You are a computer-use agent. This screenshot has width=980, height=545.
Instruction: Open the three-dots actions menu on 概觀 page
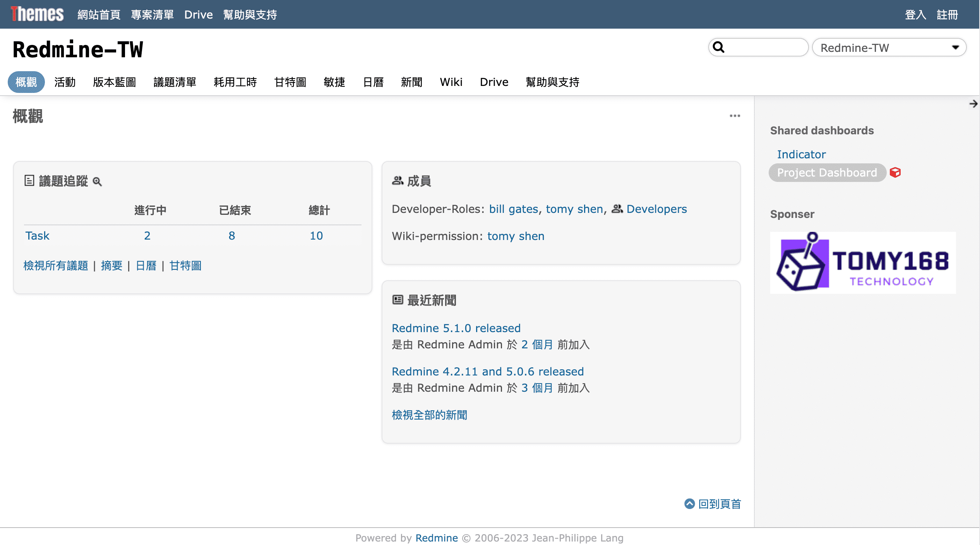[735, 116]
